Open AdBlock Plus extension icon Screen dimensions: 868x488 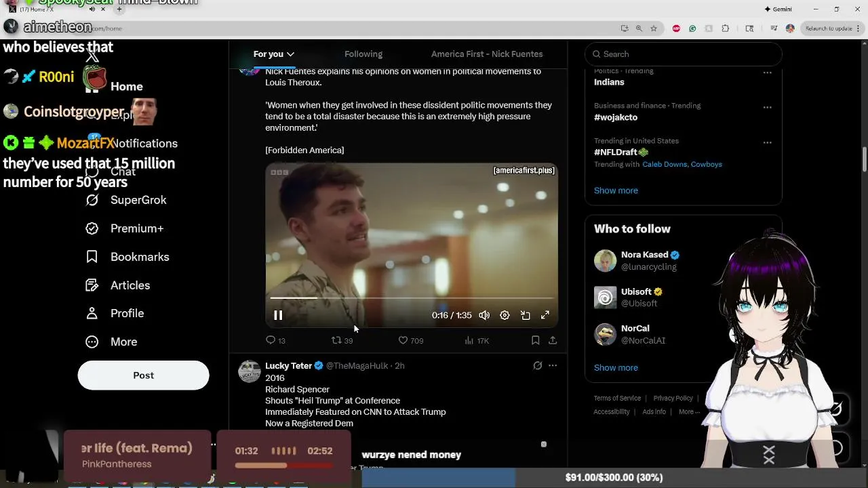pos(676,28)
